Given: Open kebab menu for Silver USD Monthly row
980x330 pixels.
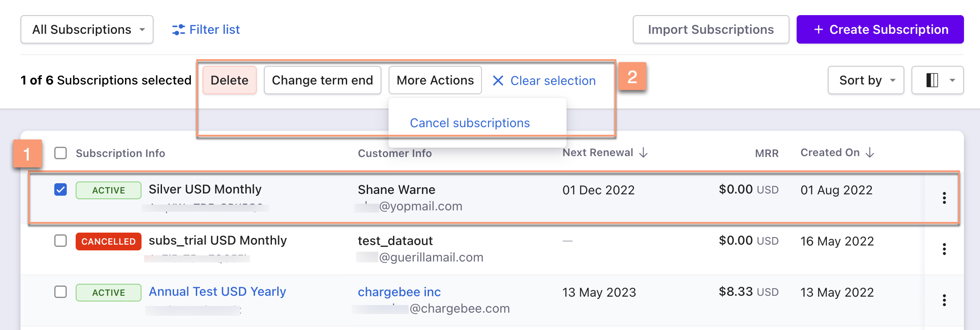Looking at the screenshot, I should [x=944, y=198].
